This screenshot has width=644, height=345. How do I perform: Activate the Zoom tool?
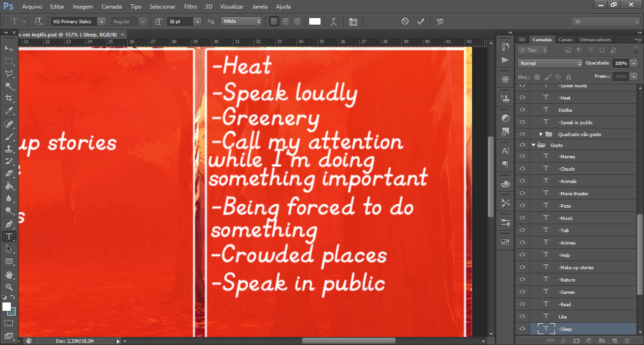9,287
